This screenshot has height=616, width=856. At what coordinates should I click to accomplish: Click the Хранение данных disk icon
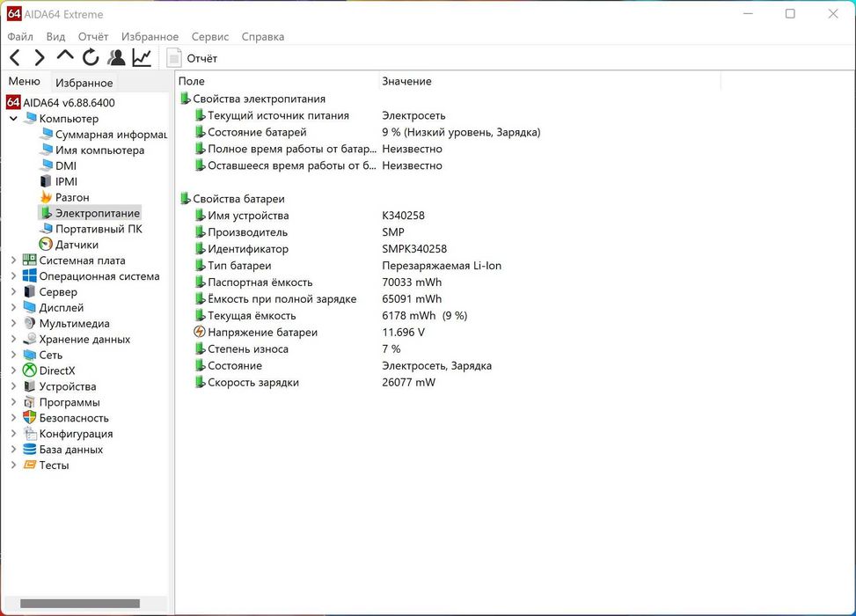[x=30, y=339]
